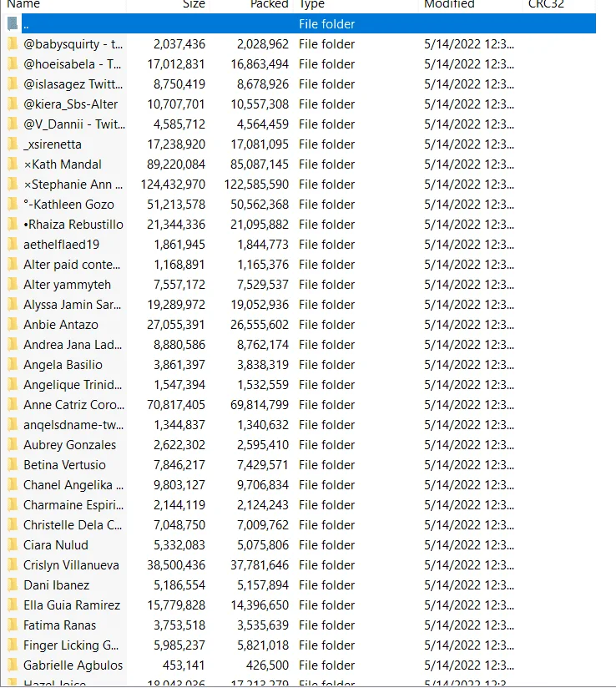Click folder icon of row sized 89,220,084
This screenshot has height=688, width=616.
click(x=13, y=164)
